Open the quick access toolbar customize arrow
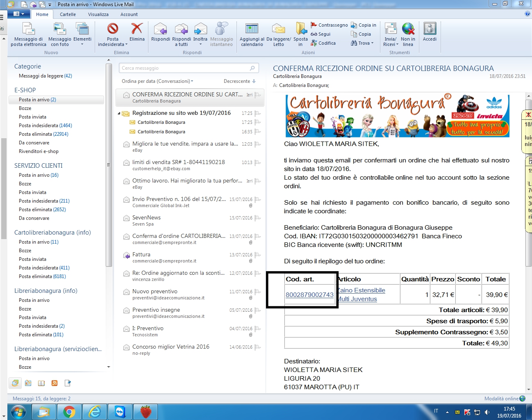 tap(50, 5)
